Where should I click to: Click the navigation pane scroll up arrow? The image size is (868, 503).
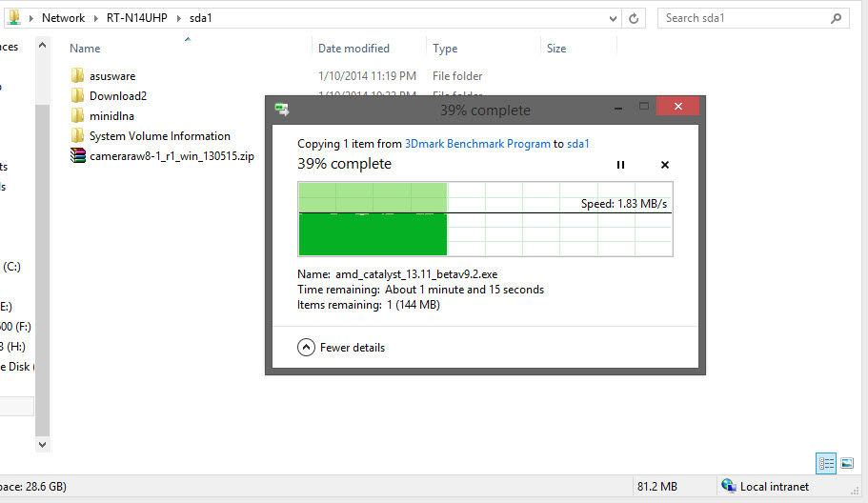(x=43, y=46)
